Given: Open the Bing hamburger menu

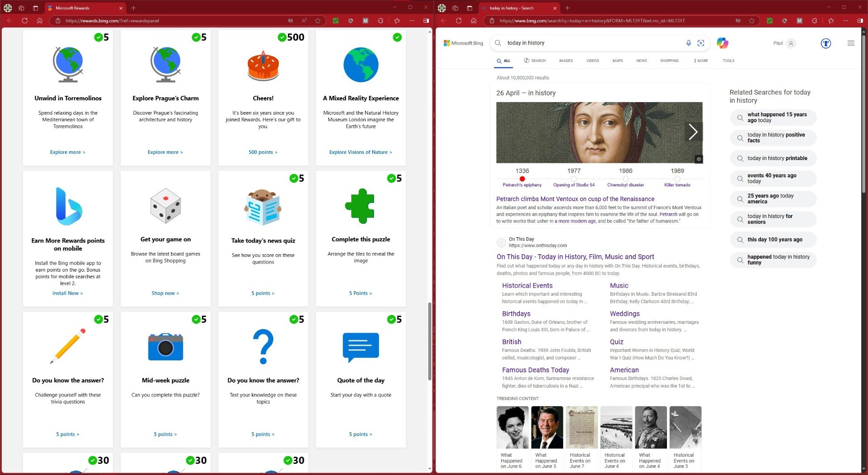Looking at the screenshot, I should click(x=851, y=43).
